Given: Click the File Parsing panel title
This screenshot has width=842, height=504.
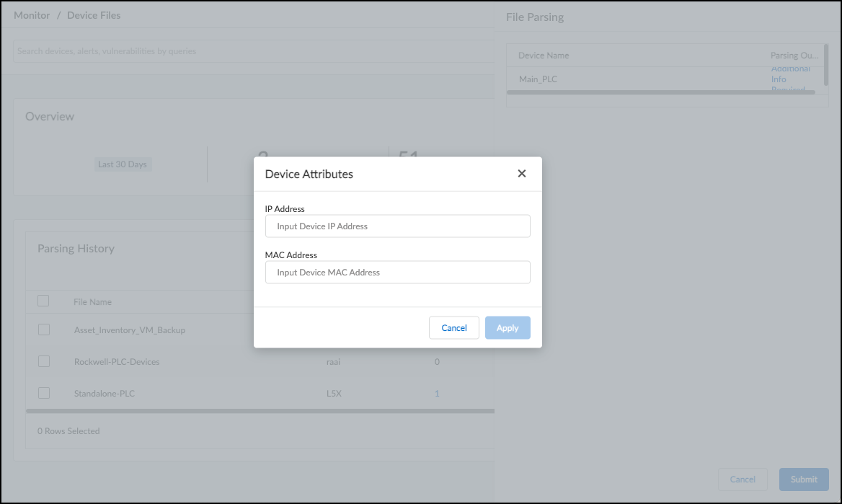Looking at the screenshot, I should (x=535, y=17).
